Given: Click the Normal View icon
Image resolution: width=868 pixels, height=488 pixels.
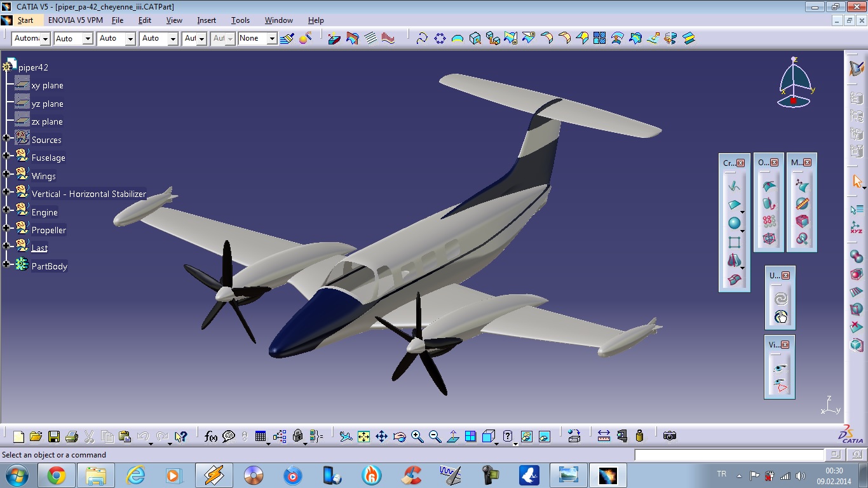Looking at the screenshot, I should pos(452,437).
